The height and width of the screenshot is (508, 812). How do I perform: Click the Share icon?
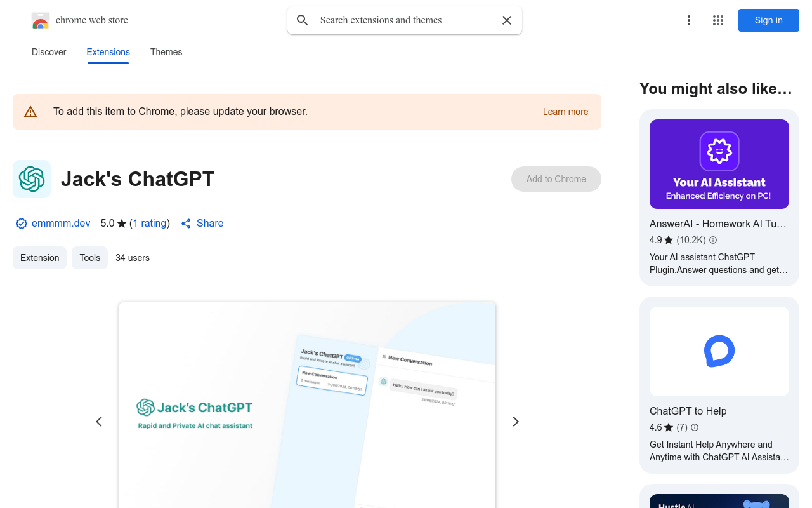[186, 224]
